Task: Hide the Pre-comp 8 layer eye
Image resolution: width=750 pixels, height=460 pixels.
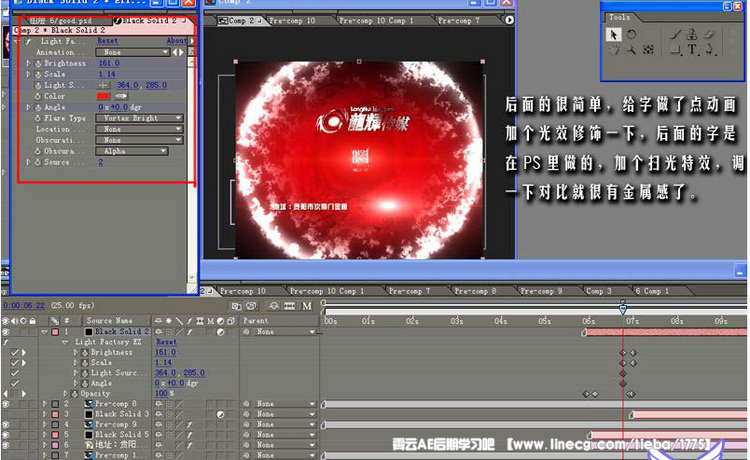Action: tap(5, 405)
